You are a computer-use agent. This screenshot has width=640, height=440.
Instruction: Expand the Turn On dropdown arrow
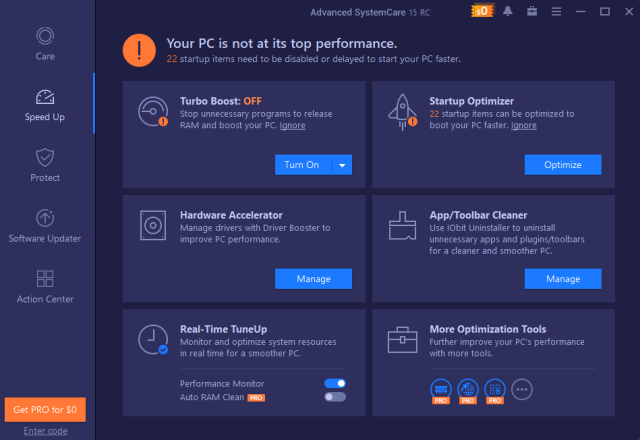point(342,165)
